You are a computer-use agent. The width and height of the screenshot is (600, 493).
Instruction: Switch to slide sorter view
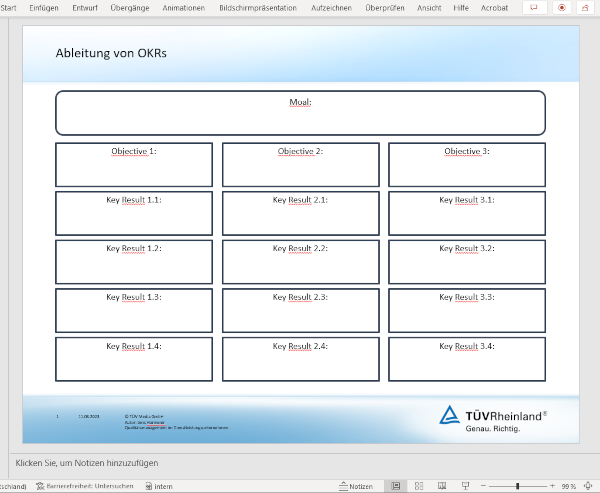tap(419, 486)
